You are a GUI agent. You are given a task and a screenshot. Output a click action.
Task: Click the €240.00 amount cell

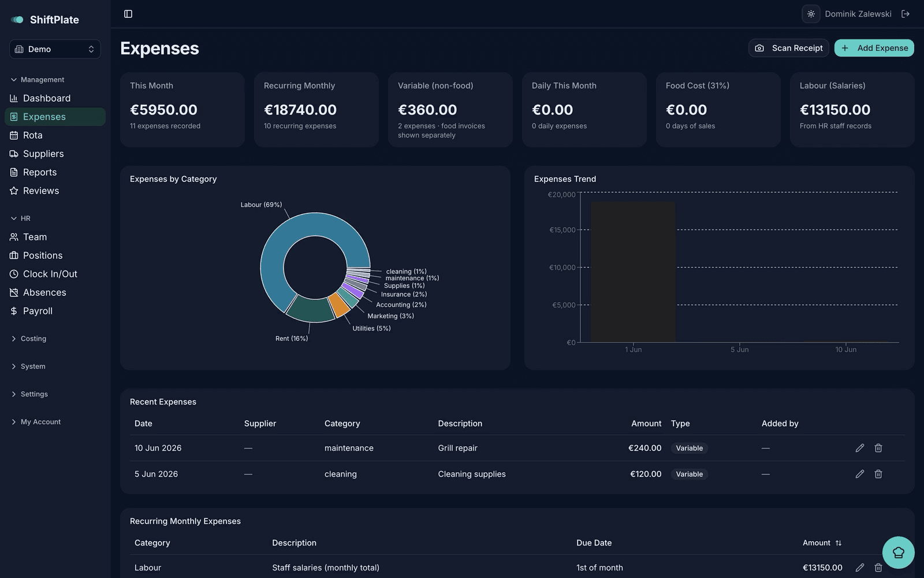tap(644, 448)
